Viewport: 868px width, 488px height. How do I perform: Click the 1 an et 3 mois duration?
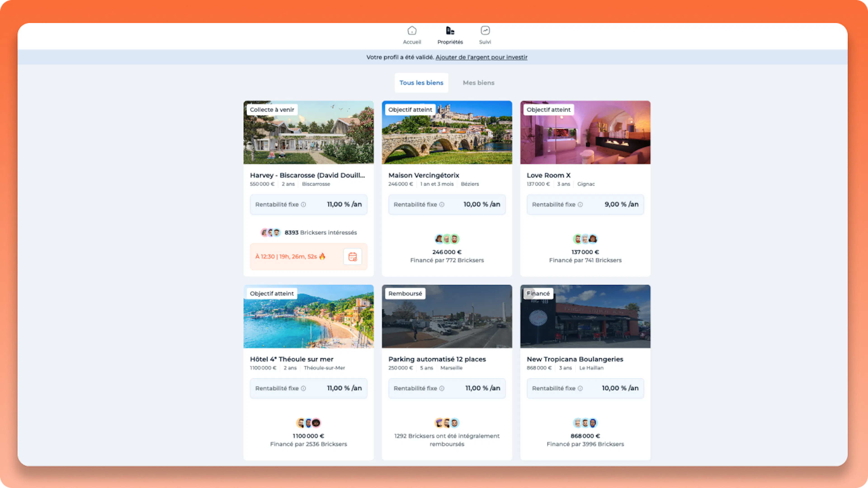[437, 184]
